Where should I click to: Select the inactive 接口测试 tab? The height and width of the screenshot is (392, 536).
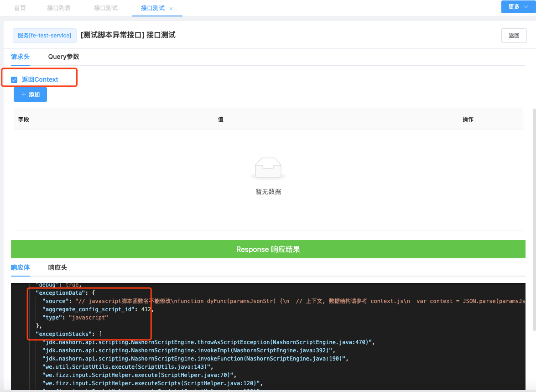click(x=106, y=8)
